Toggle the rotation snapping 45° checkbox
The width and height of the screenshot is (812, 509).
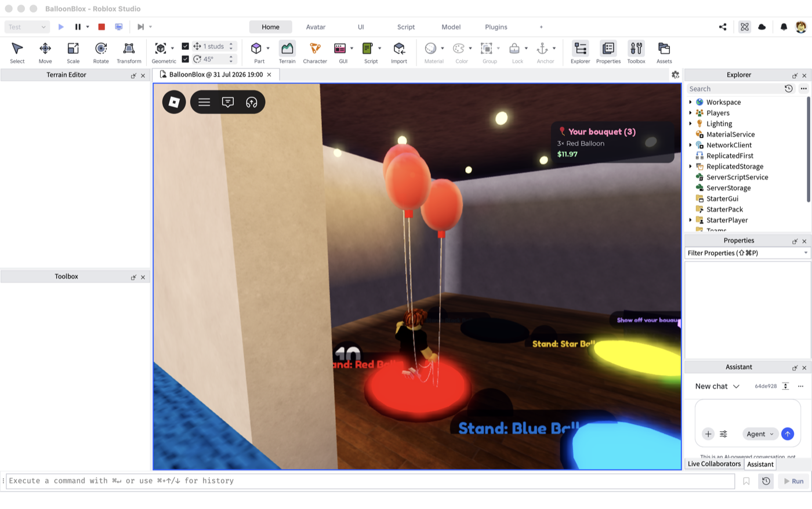click(x=185, y=59)
